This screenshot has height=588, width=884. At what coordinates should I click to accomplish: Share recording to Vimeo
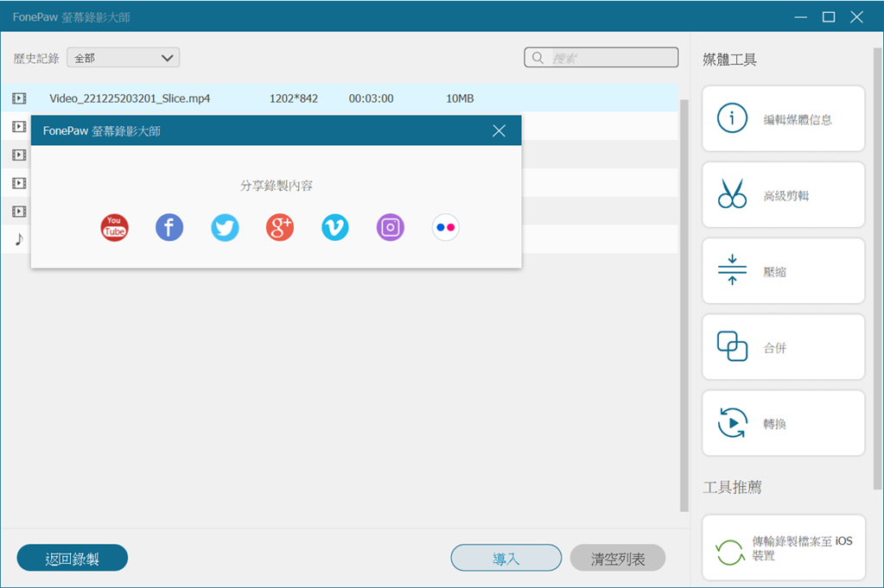tap(335, 228)
